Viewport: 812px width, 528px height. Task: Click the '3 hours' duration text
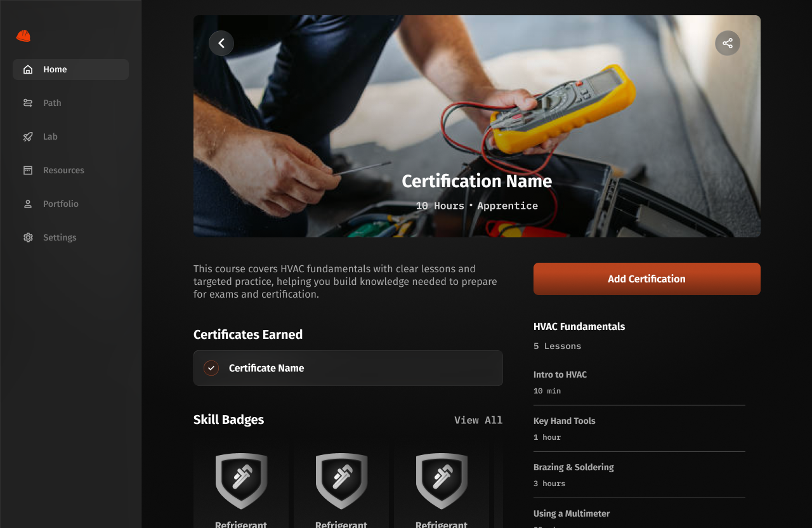point(549,484)
